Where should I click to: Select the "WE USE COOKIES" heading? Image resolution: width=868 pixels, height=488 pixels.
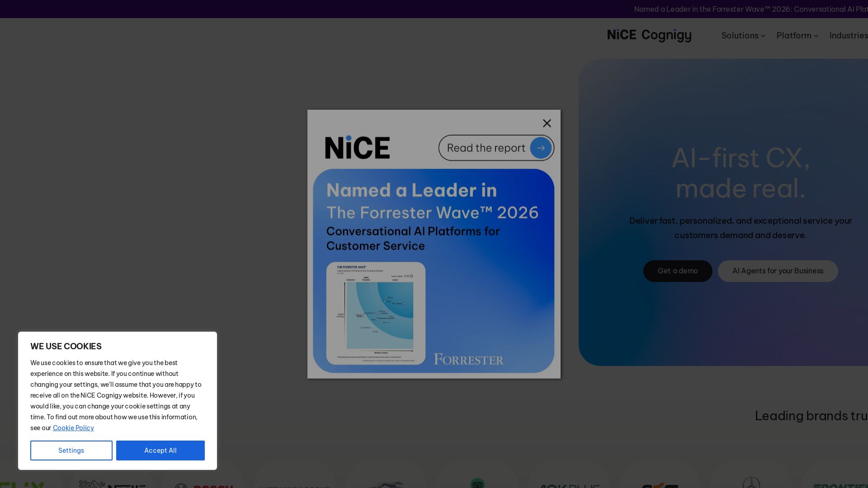coord(66,347)
